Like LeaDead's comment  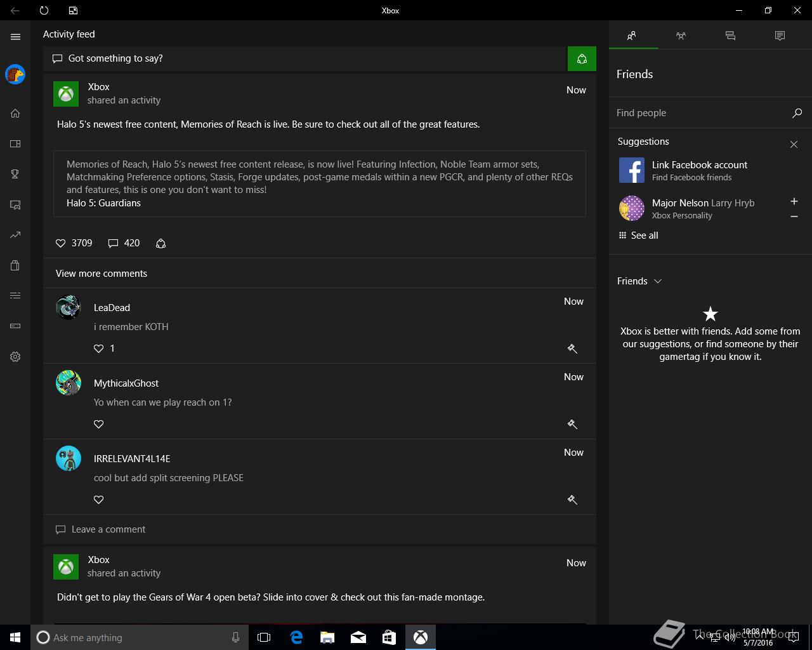click(98, 348)
